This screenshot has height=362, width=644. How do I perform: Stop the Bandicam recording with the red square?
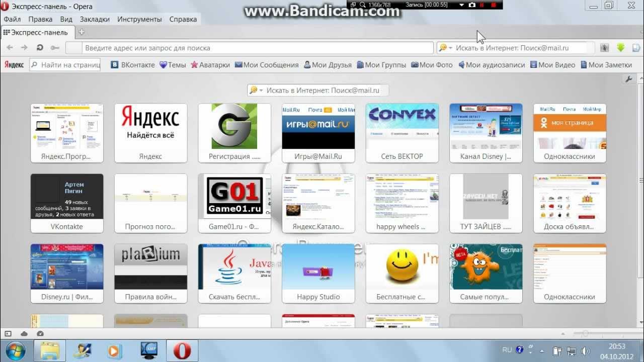494,5
